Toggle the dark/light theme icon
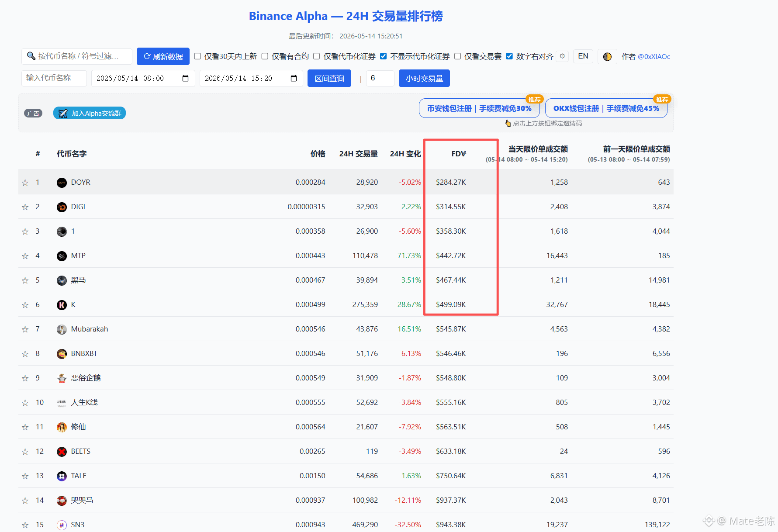This screenshot has width=778, height=532. coord(607,56)
